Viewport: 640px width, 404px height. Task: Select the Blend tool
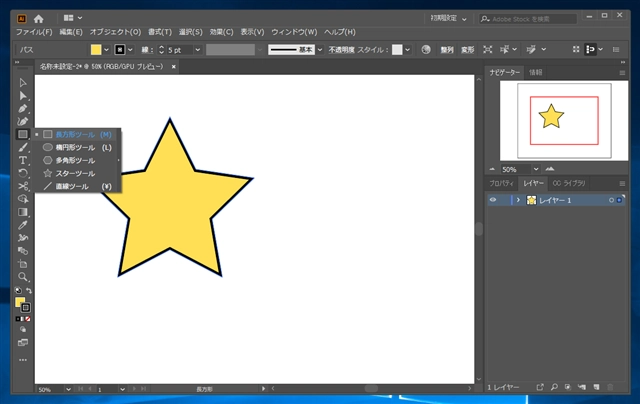coord(23,251)
